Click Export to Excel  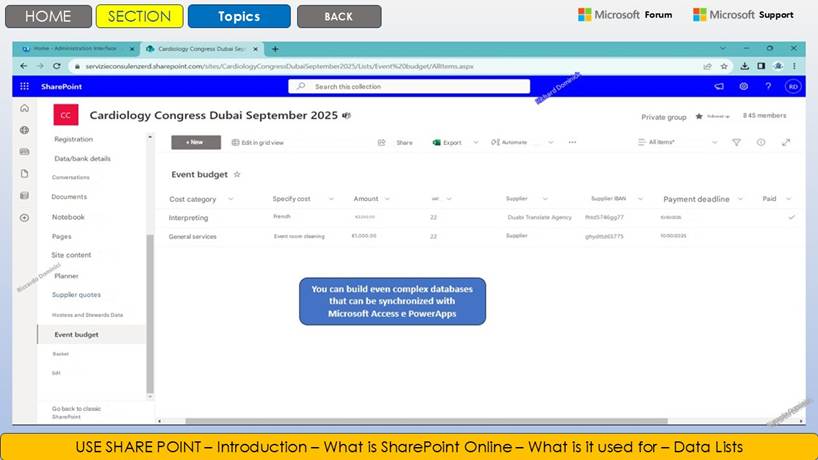[447, 142]
